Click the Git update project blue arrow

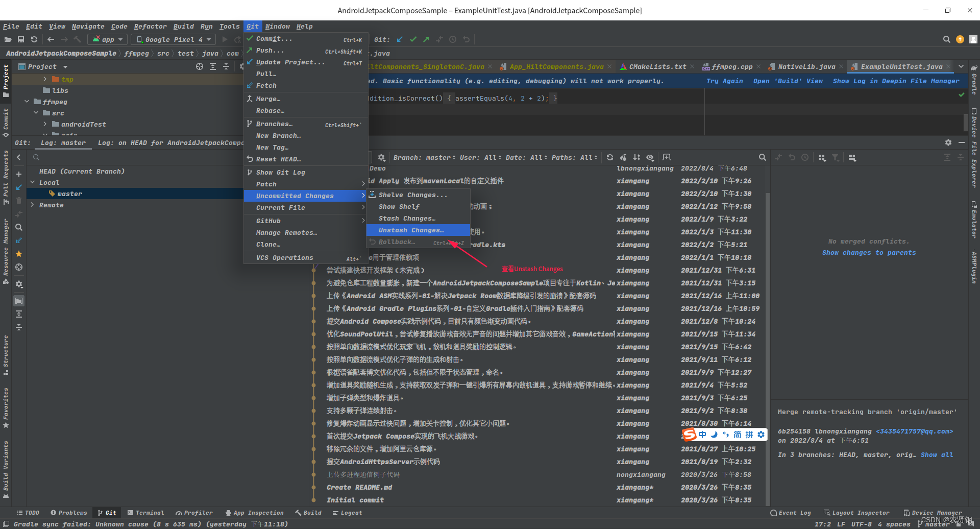(400, 39)
